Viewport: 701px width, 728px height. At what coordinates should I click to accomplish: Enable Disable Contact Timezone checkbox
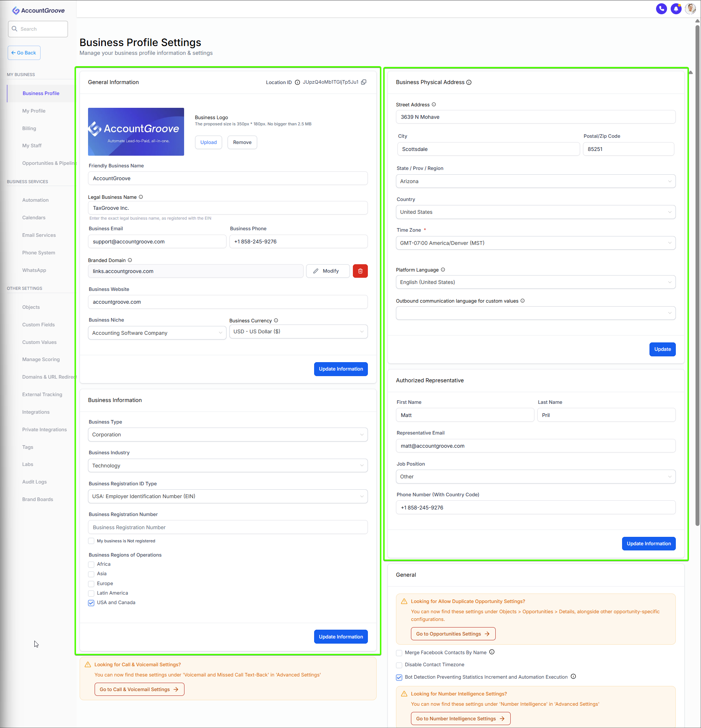[x=399, y=665]
